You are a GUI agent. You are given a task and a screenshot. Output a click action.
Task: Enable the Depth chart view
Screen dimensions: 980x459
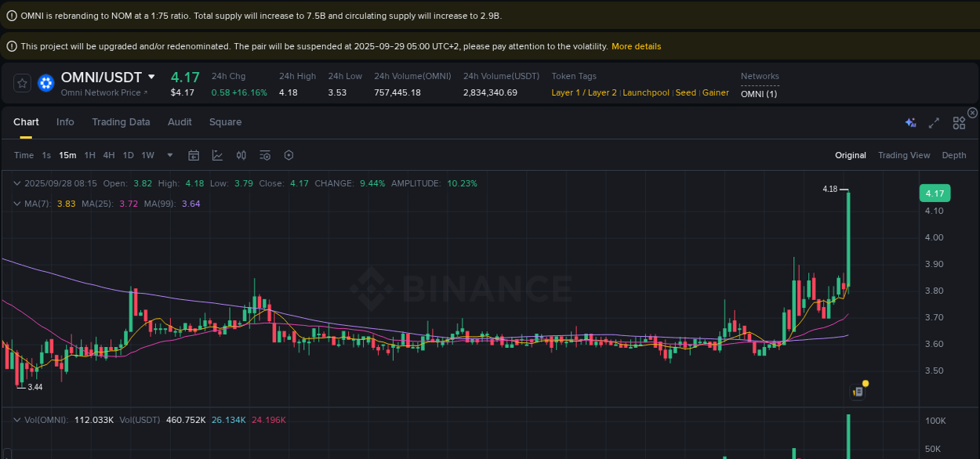953,155
